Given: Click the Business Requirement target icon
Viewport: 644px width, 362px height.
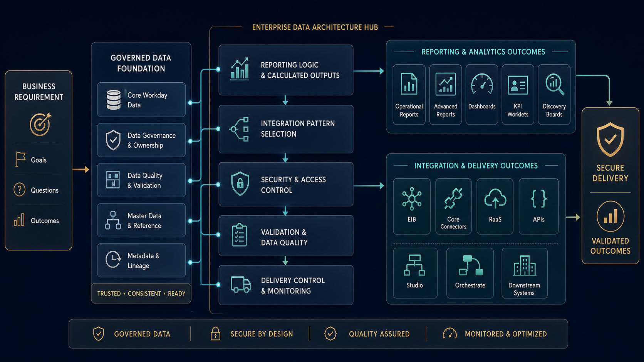Looking at the screenshot, I should (x=40, y=124).
